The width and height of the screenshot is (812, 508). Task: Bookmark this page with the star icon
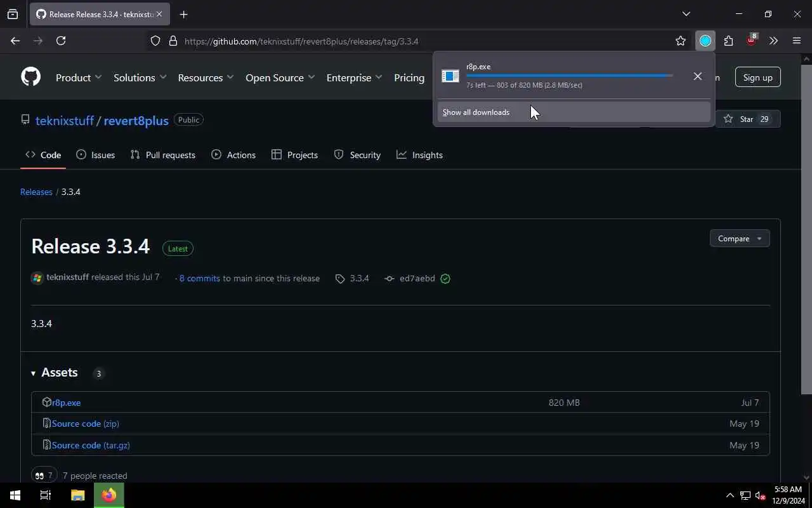[x=681, y=41]
